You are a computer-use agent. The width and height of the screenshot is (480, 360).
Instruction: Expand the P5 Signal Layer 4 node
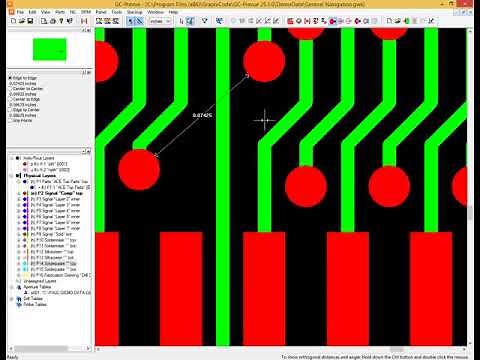point(19,211)
